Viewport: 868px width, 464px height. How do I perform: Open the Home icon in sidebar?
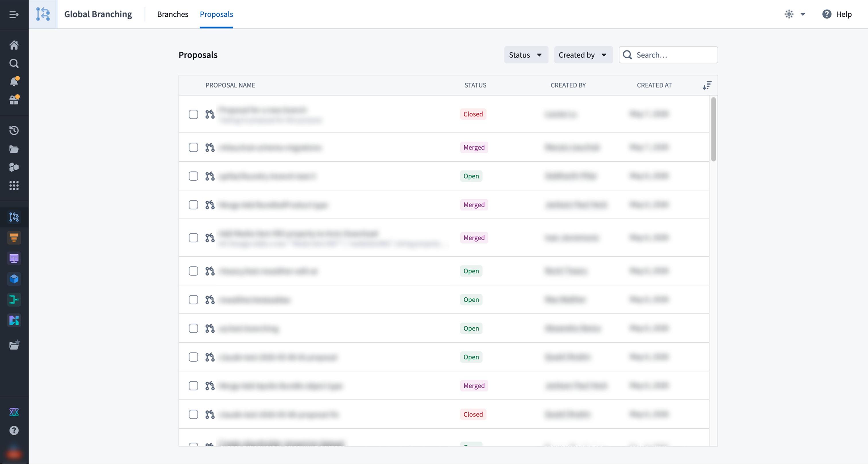coord(14,45)
